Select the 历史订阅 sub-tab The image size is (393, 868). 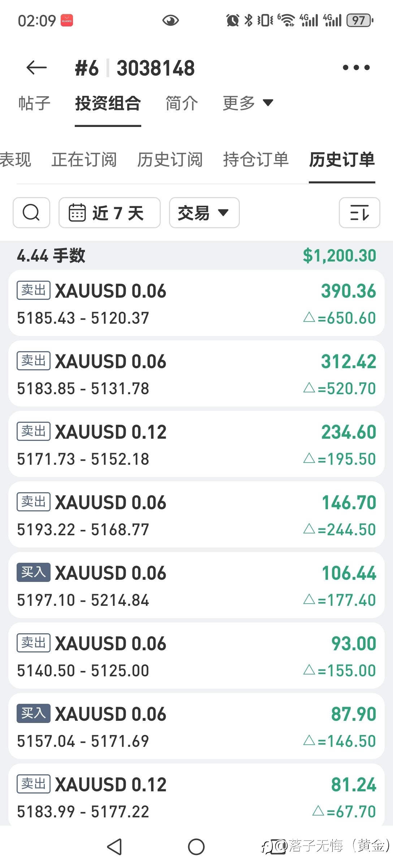coord(170,159)
